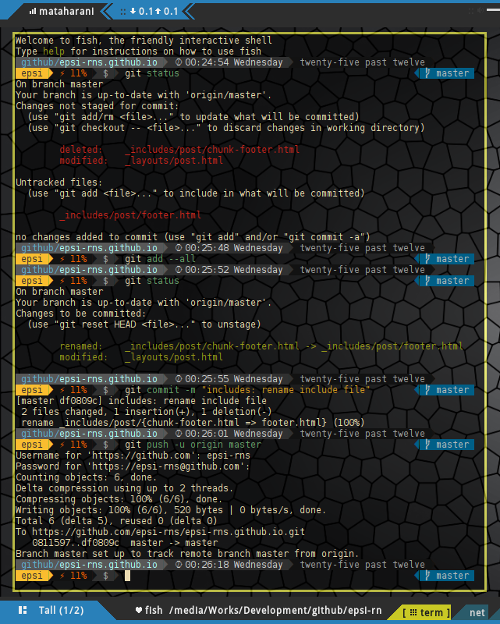Click the grid icon in term workspace tag
Screen dimensions: 500x624
(x=413, y=612)
